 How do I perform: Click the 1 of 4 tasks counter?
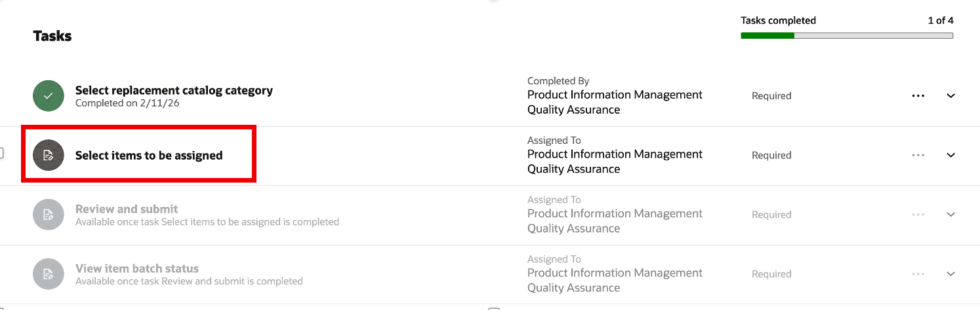[940, 20]
